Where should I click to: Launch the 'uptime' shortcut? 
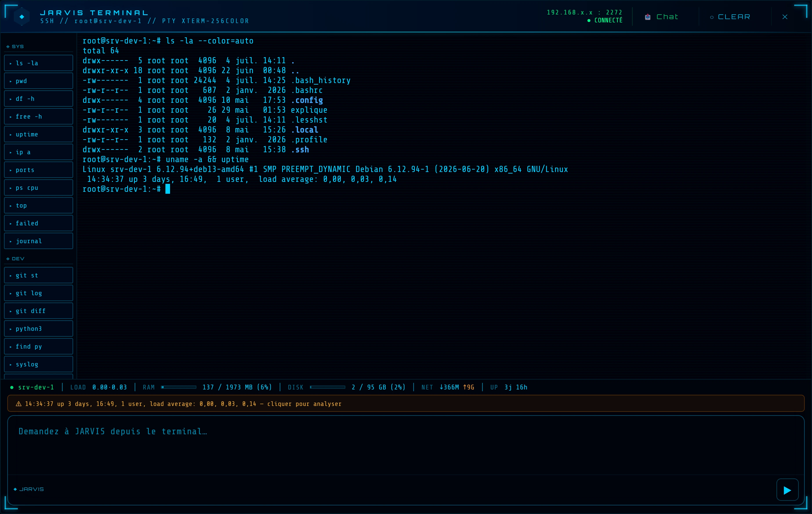click(x=38, y=134)
